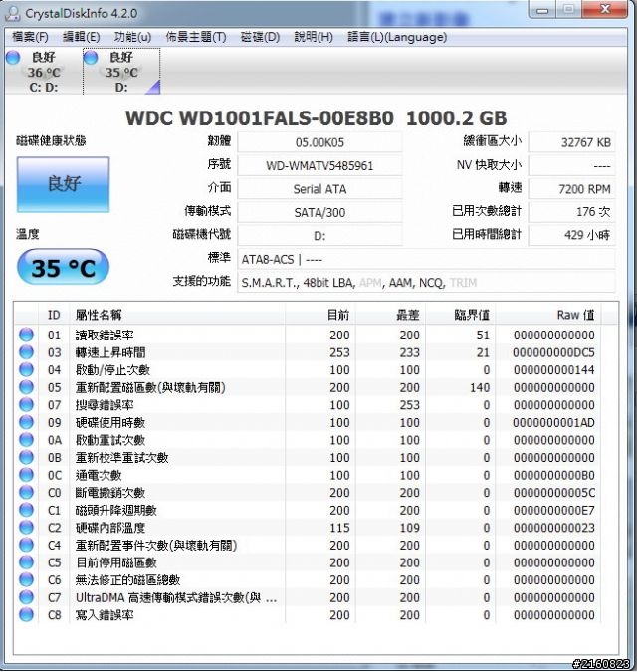The image size is (637, 672).
Task: Click status orb for ID 03 轉速上昇時間
Action: 26,351
